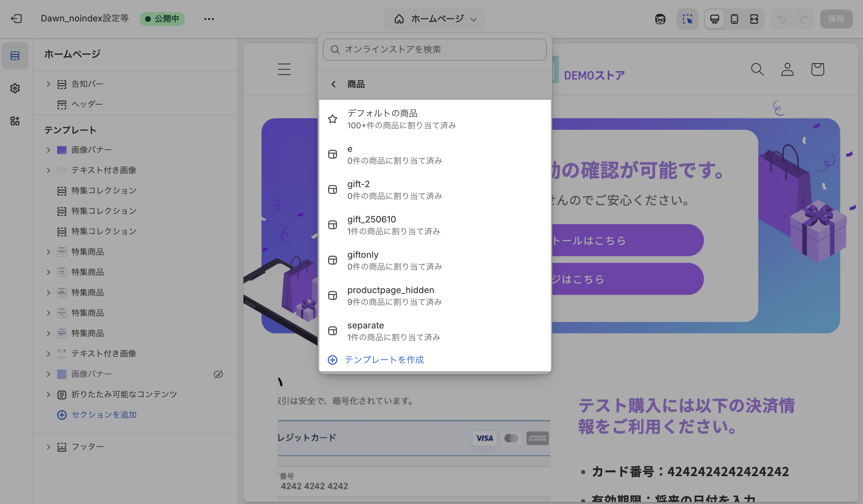The width and height of the screenshot is (863, 504).
Task: Open the apps sidebar icon
Action: (15, 121)
